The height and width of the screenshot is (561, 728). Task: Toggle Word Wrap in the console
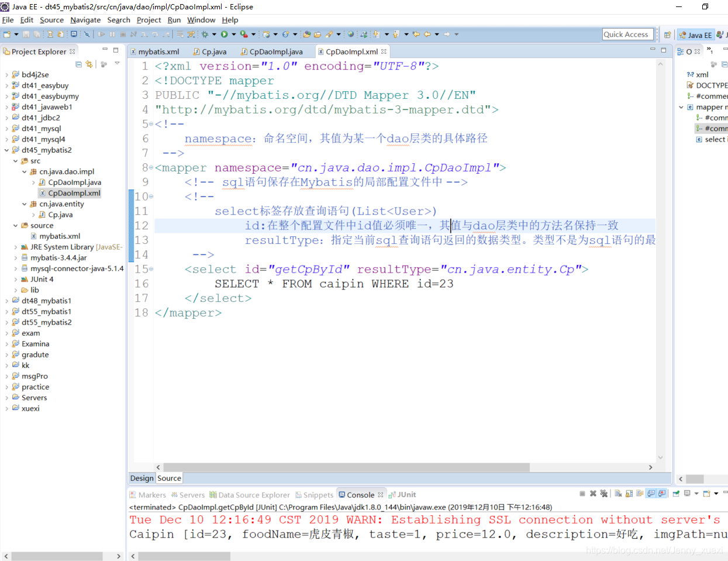pyautogui.click(x=640, y=494)
